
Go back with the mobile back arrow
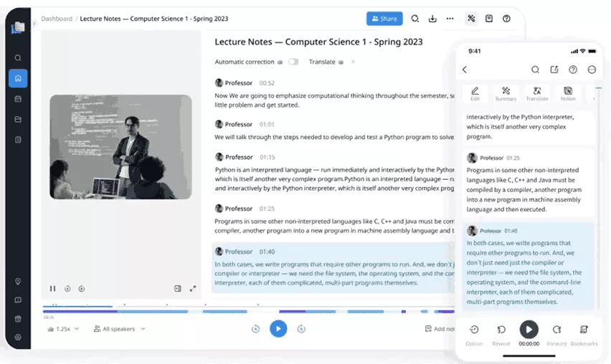point(465,70)
